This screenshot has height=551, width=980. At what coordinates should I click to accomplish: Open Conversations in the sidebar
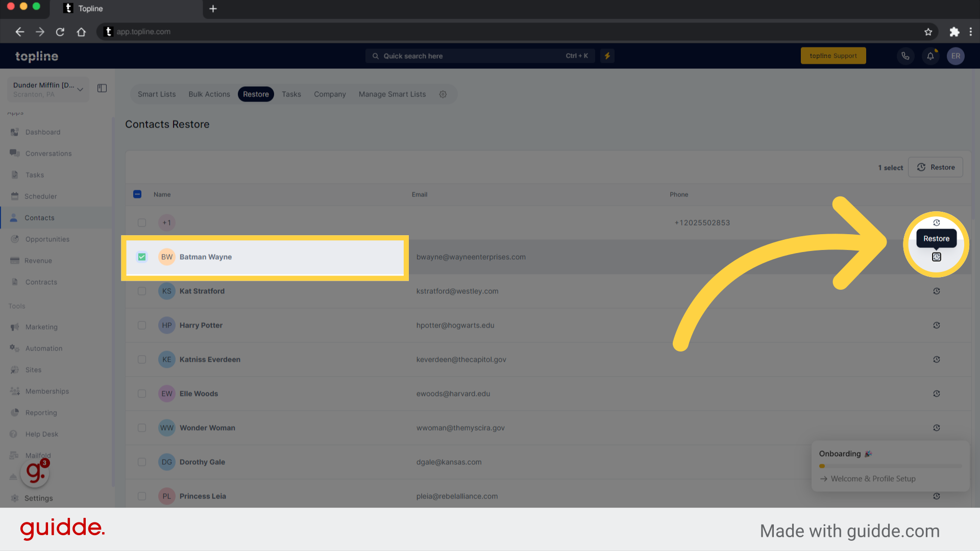click(48, 154)
